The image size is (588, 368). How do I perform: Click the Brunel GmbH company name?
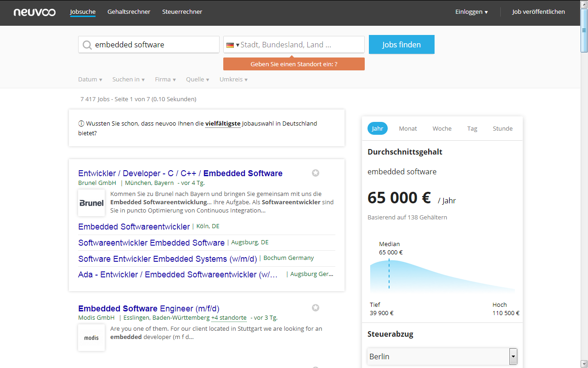pos(97,183)
